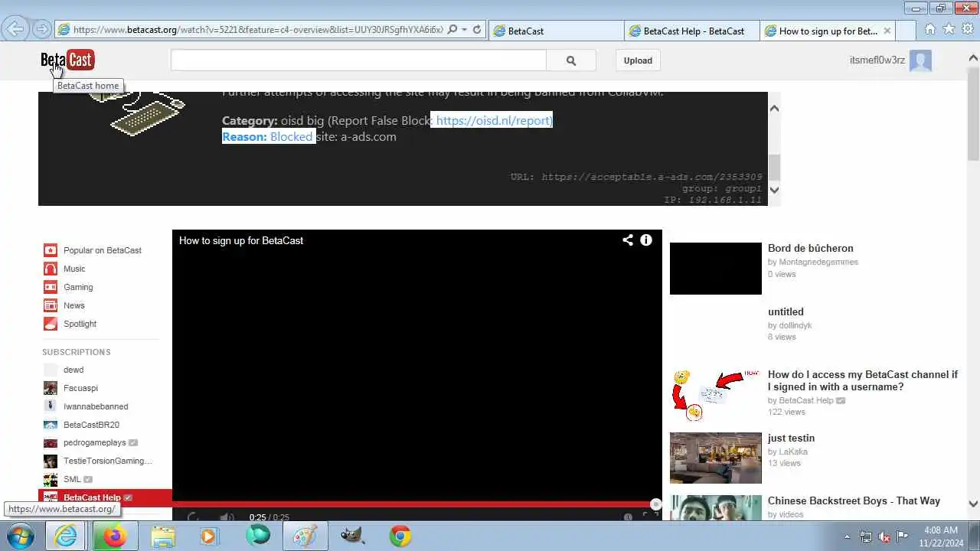Click the Gaming controller icon
Screen dimensions: 980x551
(x=50, y=287)
